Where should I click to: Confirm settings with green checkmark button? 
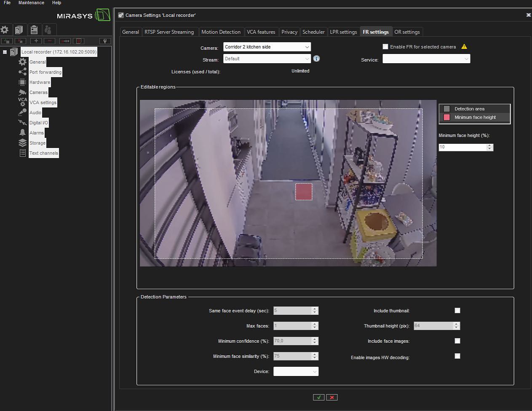click(x=319, y=397)
